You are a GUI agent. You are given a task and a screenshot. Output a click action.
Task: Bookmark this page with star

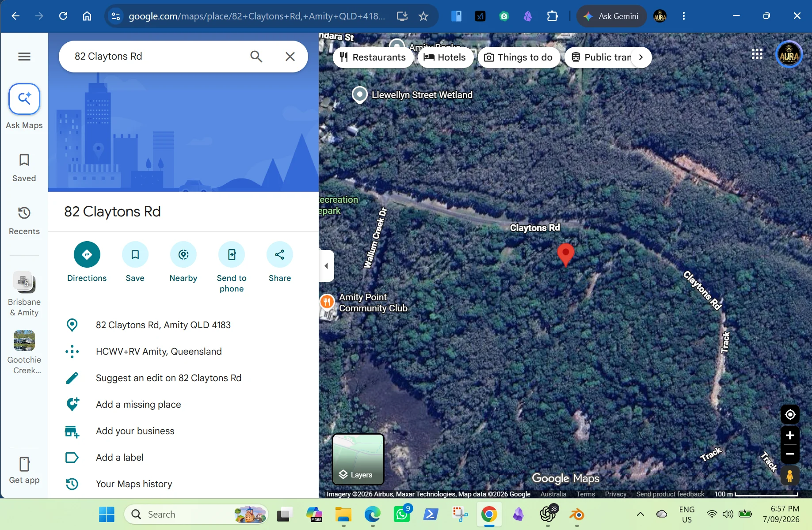pyautogui.click(x=423, y=16)
